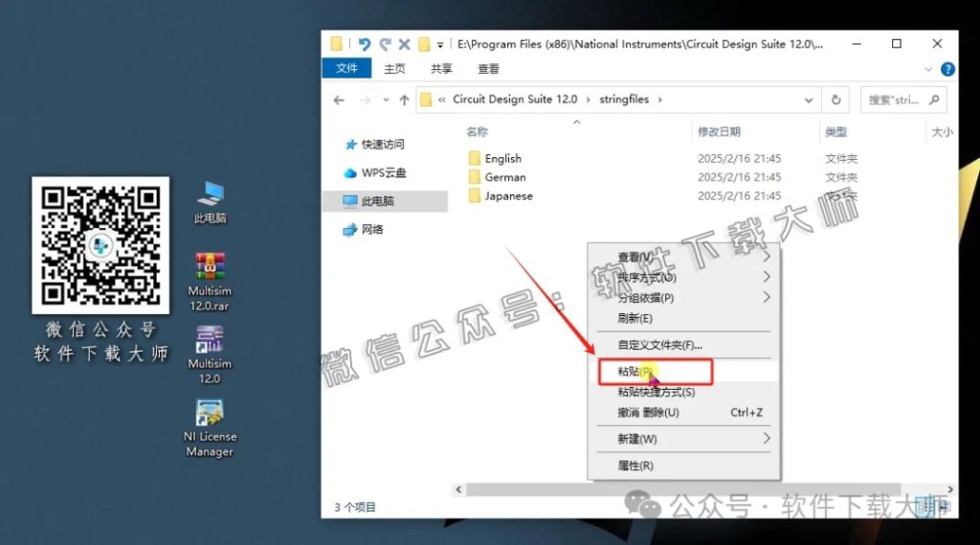Viewport: 980px width, 545px height.
Task: Sort by the 名称 column header
Action: coord(477,131)
